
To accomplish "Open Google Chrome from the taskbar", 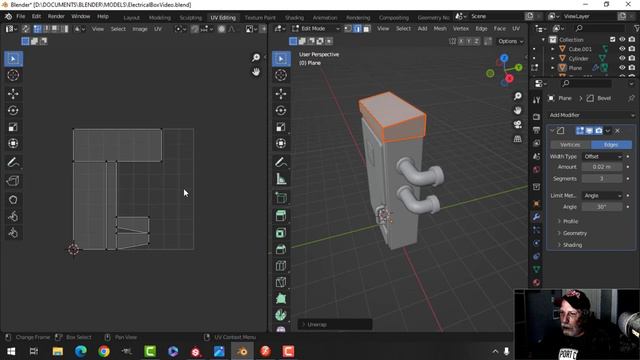I will click(104, 351).
